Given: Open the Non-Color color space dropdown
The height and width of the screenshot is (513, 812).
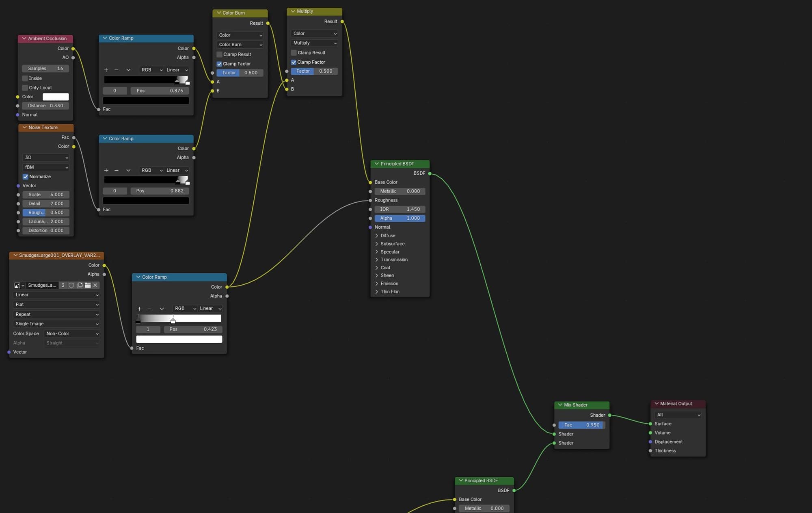Looking at the screenshot, I should 72,334.
